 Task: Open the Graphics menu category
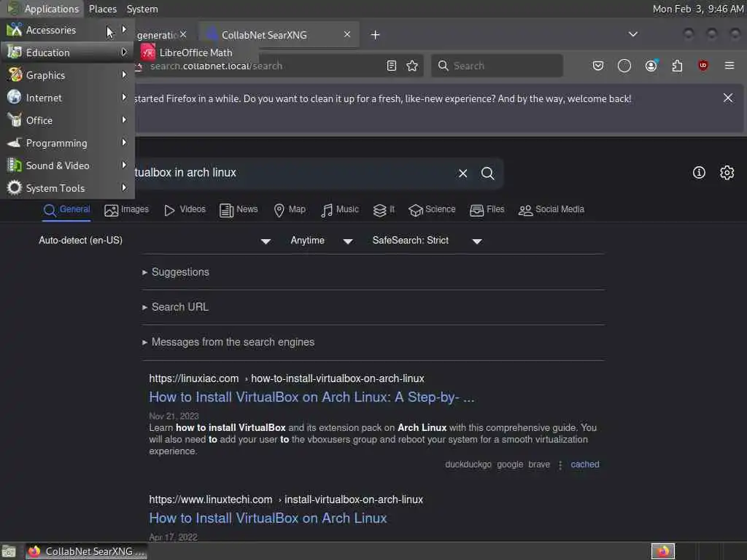[x=67, y=75]
